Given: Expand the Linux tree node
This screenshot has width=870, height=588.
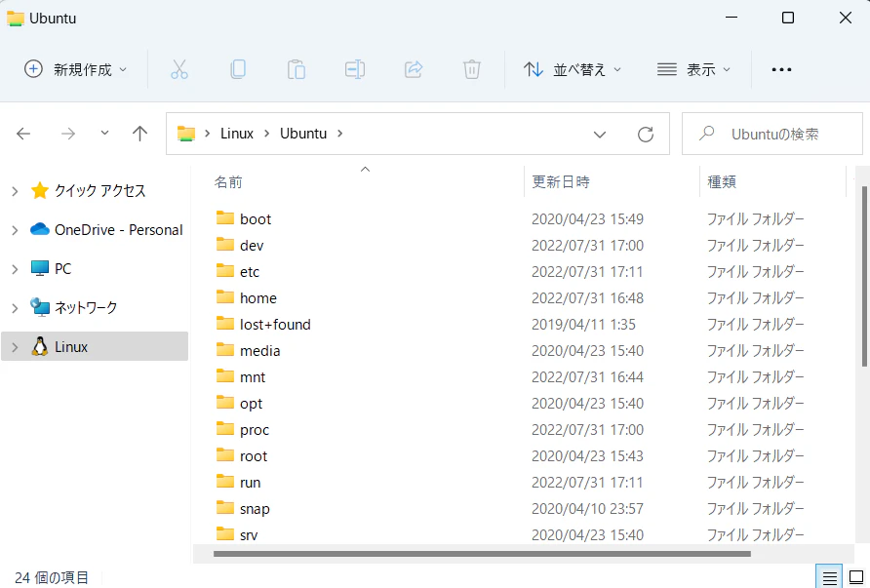Looking at the screenshot, I should tap(15, 347).
